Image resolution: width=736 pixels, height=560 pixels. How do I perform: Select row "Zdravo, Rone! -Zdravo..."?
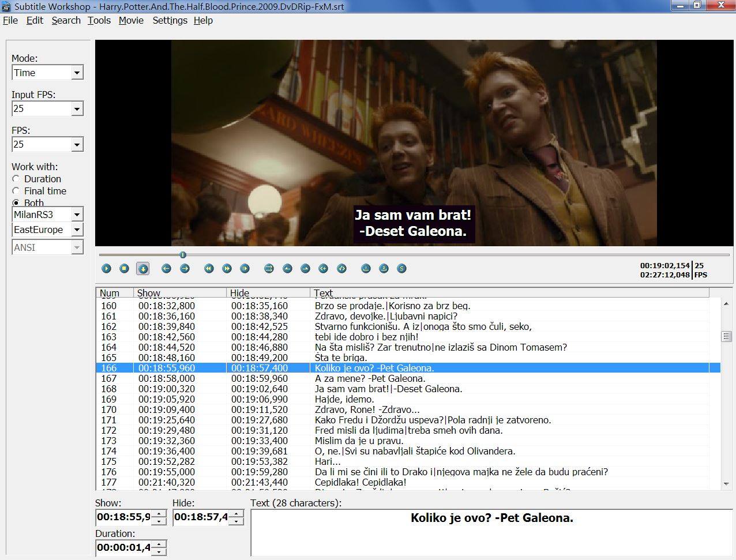point(408,409)
